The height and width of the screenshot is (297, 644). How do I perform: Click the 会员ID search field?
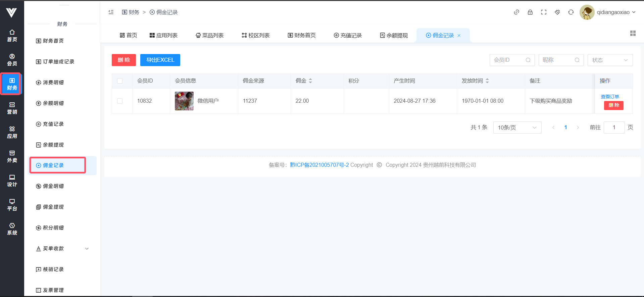click(x=508, y=60)
